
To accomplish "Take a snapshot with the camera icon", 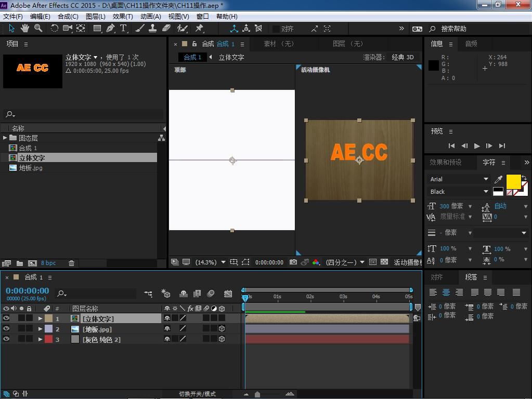I will [x=293, y=262].
